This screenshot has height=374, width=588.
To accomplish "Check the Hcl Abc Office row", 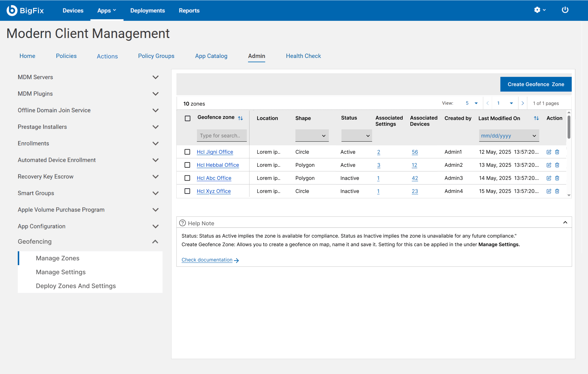I will coord(187,178).
